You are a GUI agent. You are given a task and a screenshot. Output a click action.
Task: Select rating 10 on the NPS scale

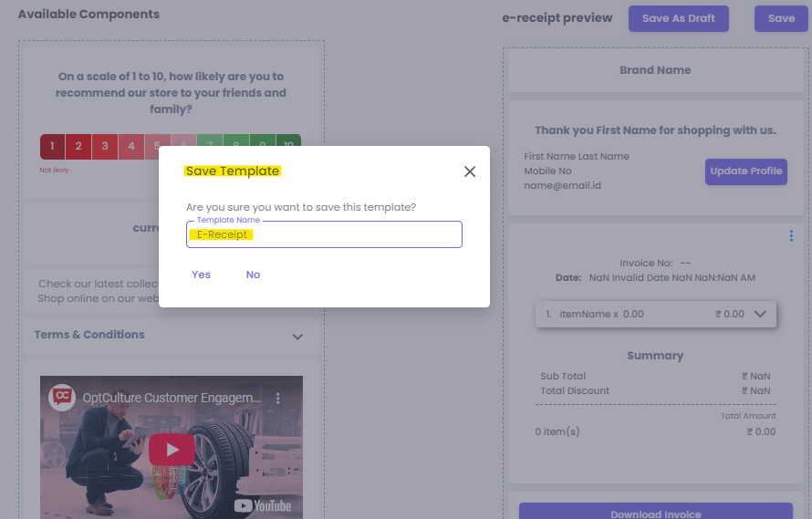pos(288,146)
